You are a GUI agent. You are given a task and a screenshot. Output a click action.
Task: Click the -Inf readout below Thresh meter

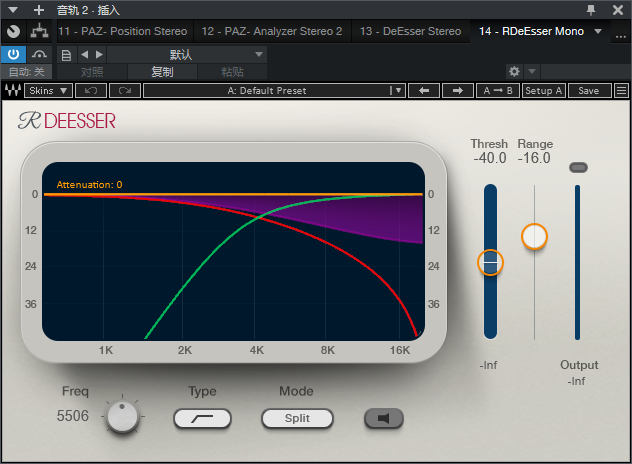pos(489,365)
